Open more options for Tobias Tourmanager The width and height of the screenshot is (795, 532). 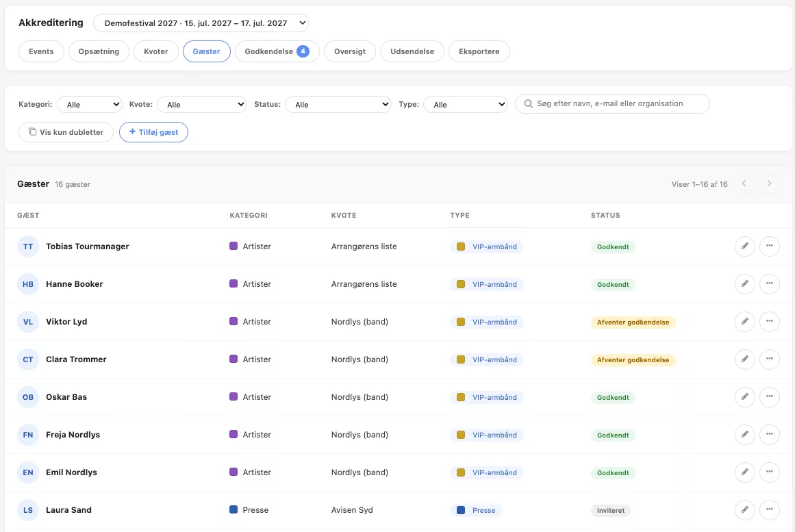coord(770,246)
